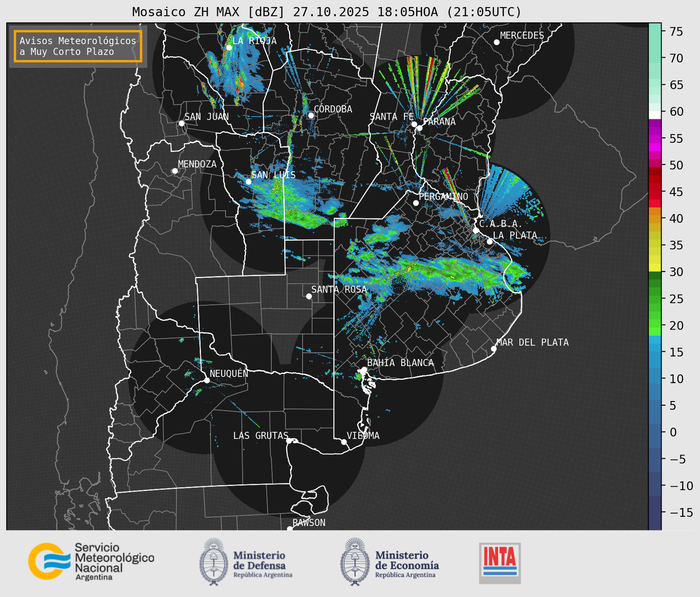Click the INTA logo

(500, 563)
